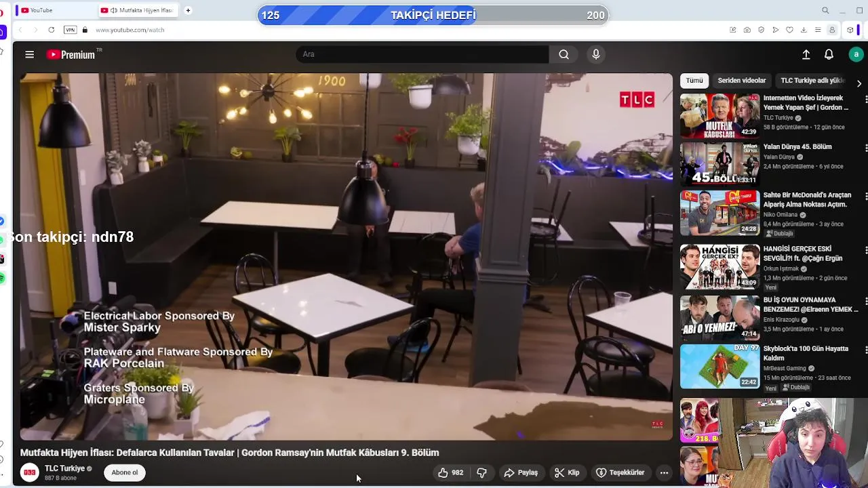Image resolution: width=868 pixels, height=488 pixels.
Task: Open options for Sahte Bir McDonald's video
Action: coord(866,197)
